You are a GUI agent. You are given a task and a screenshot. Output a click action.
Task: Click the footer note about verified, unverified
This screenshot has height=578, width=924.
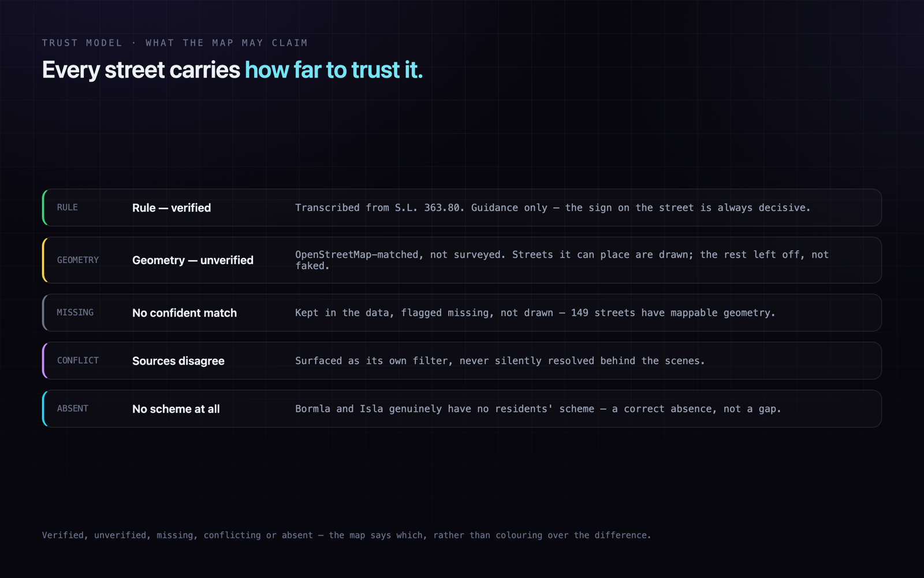point(346,535)
